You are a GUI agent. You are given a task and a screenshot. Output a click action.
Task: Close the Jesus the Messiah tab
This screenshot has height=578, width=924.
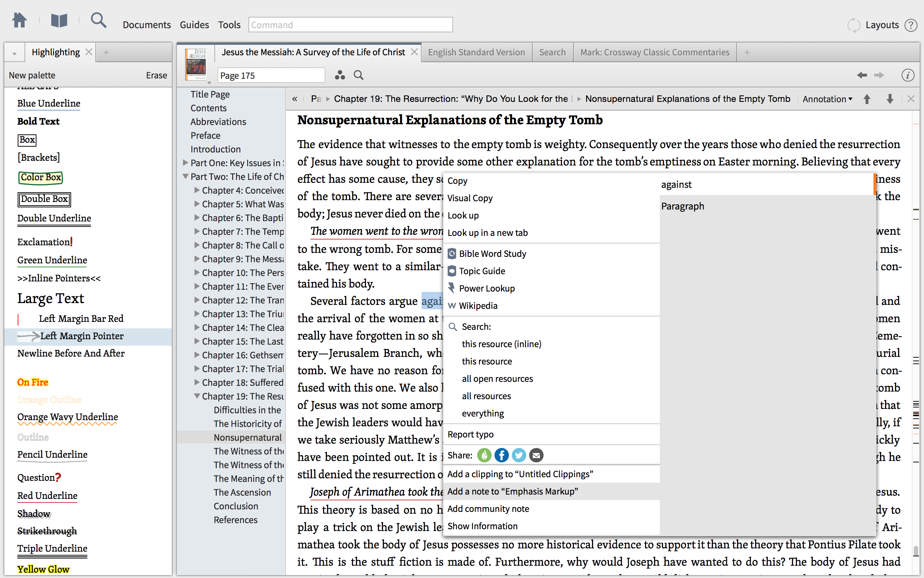[x=414, y=52]
